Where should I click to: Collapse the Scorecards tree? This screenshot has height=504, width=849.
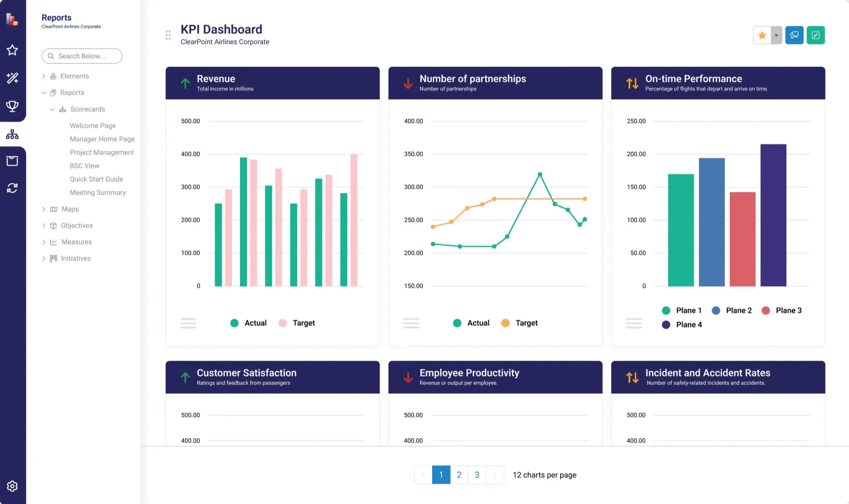[x=52, y=109]
